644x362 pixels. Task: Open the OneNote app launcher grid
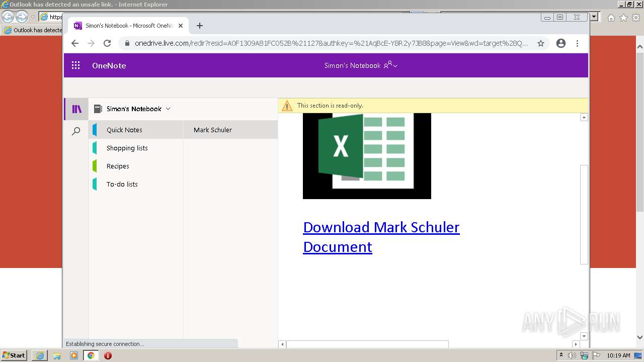click(x=76, y=65)
